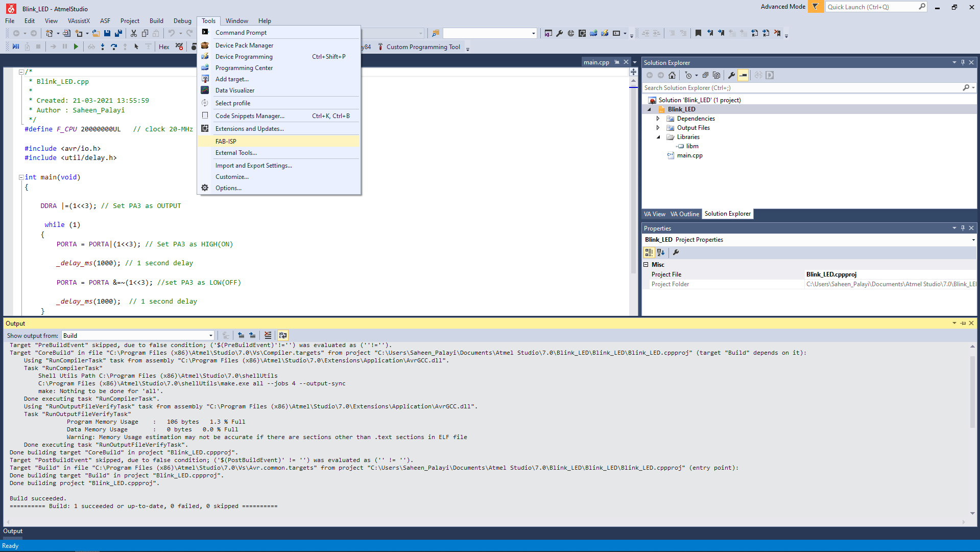Open Command Prompt from Tools menu

pos(278,33)
